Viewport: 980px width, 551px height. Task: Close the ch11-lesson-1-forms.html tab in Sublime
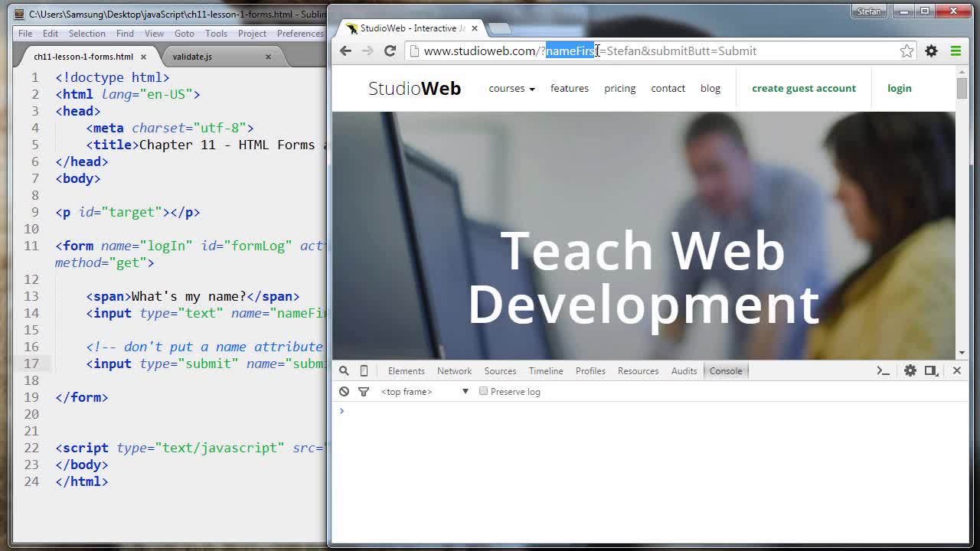(143, 57)
